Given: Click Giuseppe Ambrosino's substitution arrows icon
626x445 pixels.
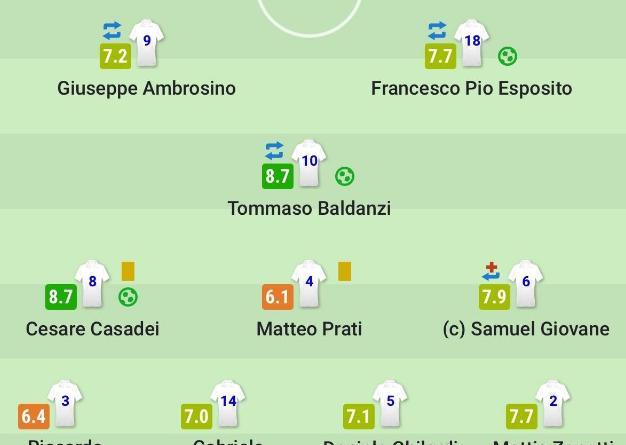Looking at the screenshot, I should coord(112,31).
